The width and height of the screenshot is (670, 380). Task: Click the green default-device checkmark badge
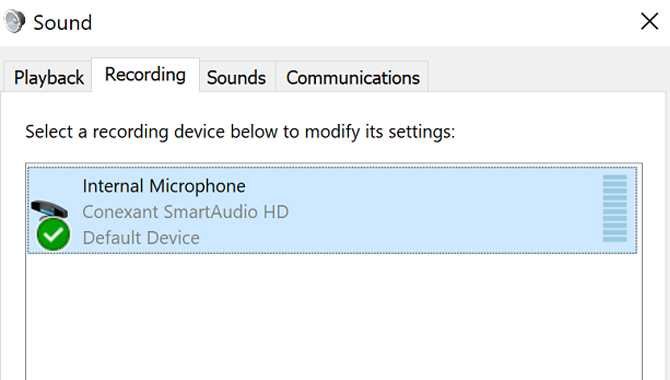point(53,234)
